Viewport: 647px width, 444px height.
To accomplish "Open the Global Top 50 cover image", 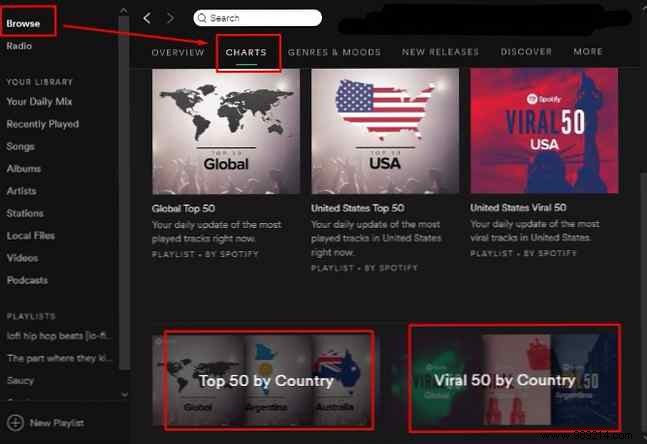I will tap(226, 131).
